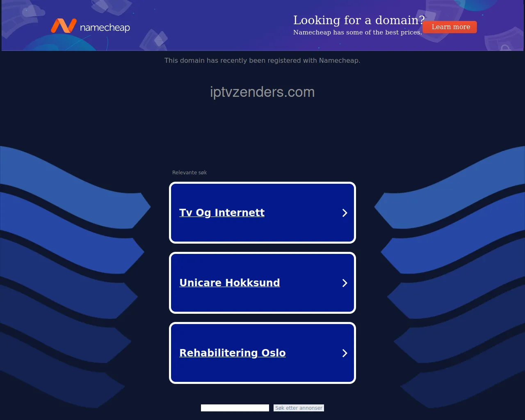Click the arrow beside Tv Og Internett
This screenshot has width=525, height=420.
click(345, 213)
